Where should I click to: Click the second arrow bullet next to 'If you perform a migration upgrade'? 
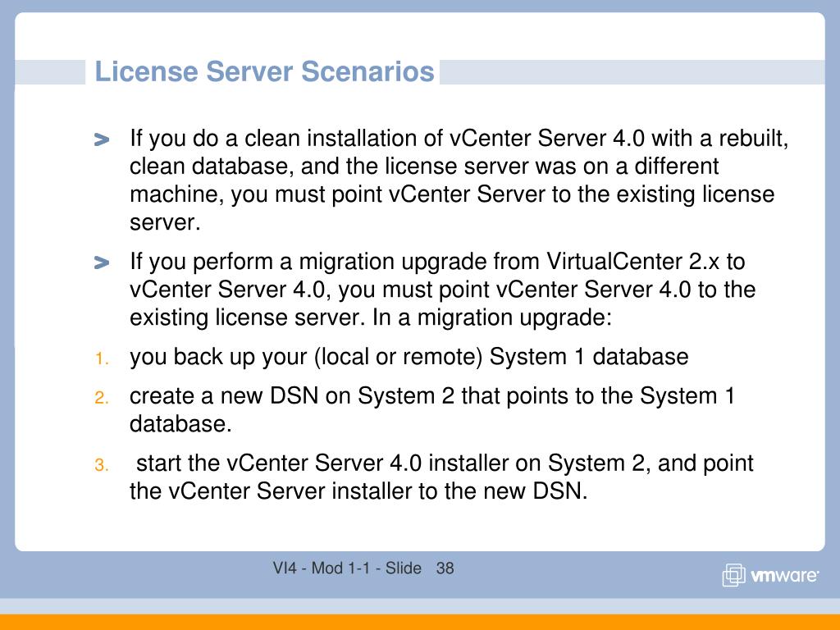(101, 263)
